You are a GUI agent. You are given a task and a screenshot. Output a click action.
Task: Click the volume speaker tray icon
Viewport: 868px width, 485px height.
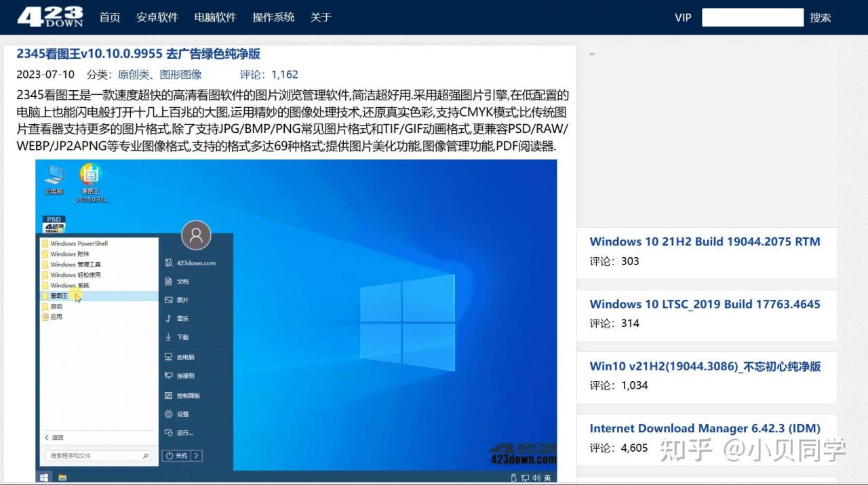(535, 478)
